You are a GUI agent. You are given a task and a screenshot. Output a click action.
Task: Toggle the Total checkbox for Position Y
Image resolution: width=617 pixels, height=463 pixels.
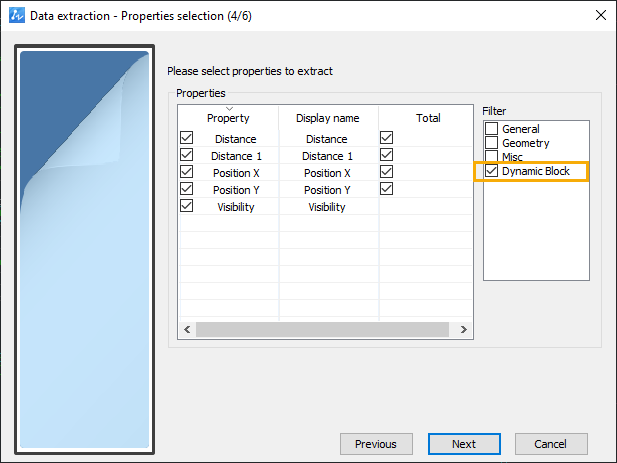click(x=386, y=188)
